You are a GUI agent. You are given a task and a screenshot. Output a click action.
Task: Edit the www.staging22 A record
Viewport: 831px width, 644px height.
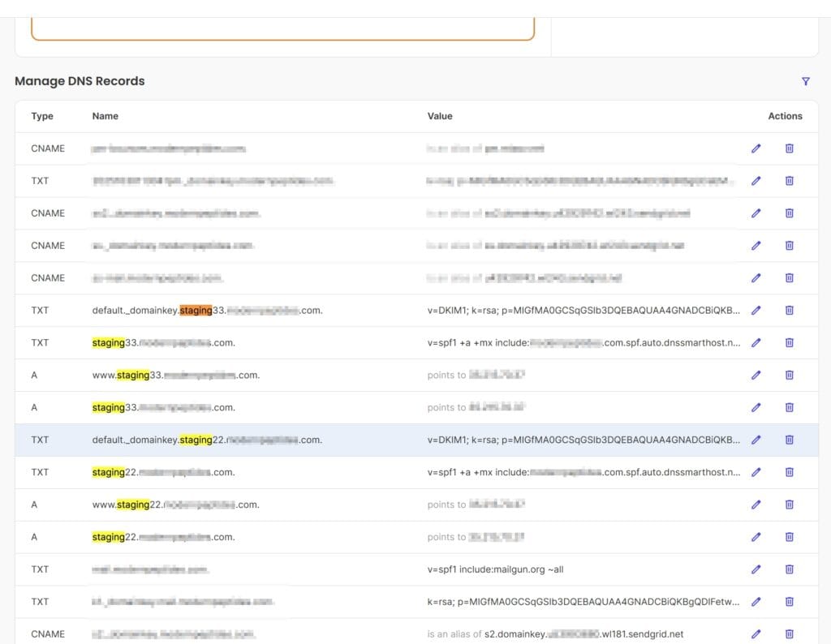(x=756, y=504)
